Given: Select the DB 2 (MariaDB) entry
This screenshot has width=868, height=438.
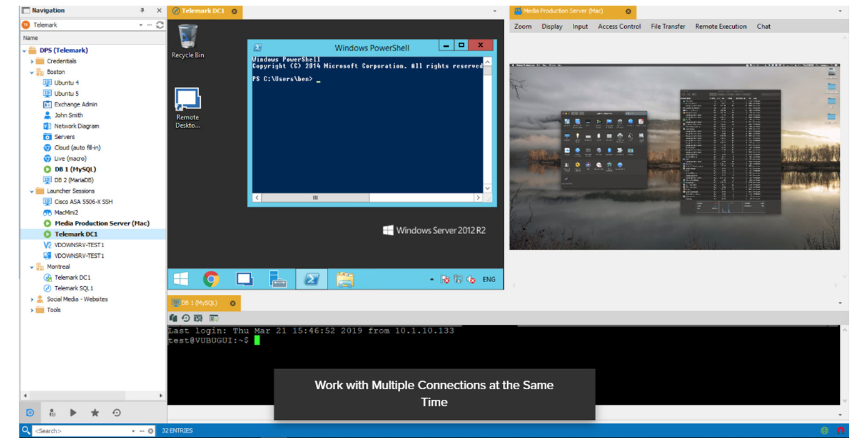Looking at the screenshot, I should (74, 180).
